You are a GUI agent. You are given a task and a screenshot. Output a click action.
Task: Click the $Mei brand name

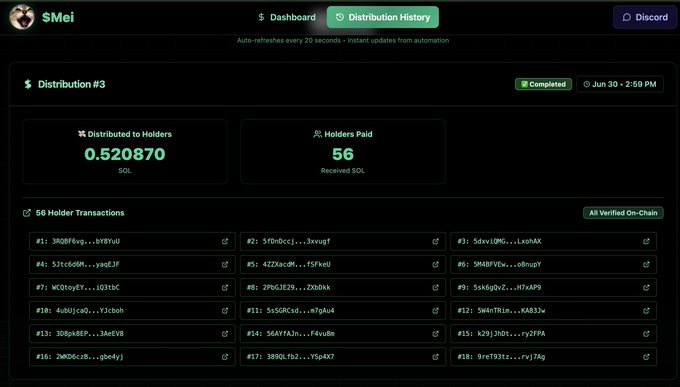58,17
